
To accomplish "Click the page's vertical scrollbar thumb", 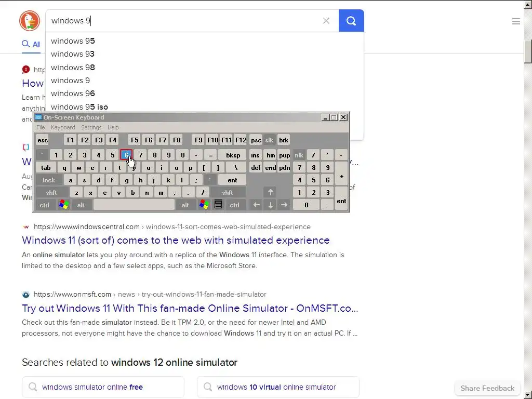I will tap(528, 51).
